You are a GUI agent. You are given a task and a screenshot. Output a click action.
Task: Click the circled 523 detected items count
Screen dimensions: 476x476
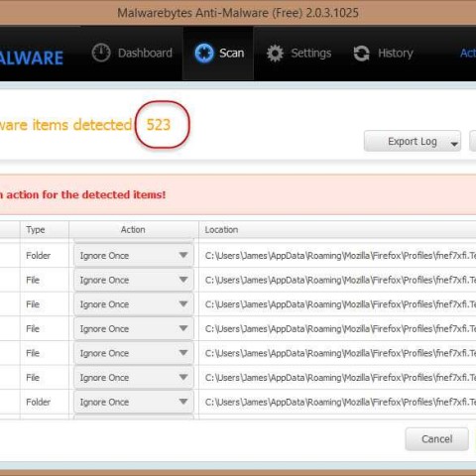coord(159,125)
